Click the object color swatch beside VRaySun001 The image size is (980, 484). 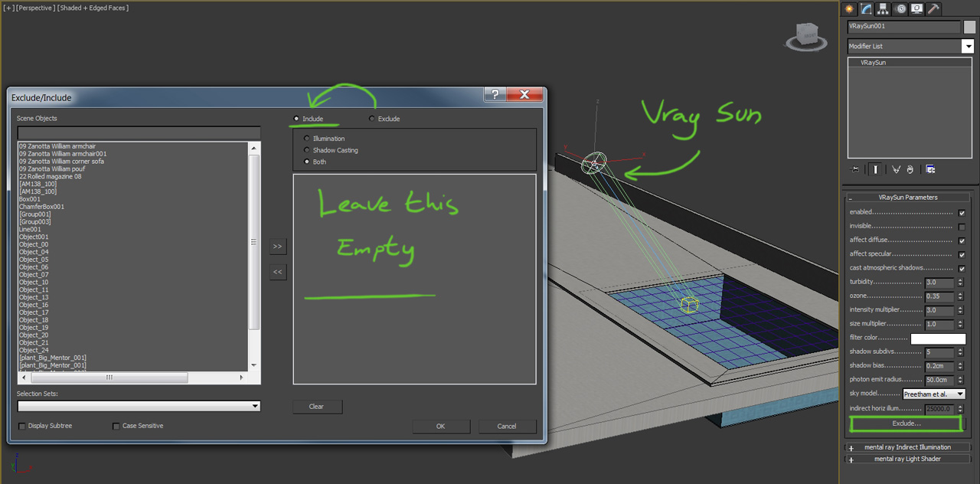[969, 27]
